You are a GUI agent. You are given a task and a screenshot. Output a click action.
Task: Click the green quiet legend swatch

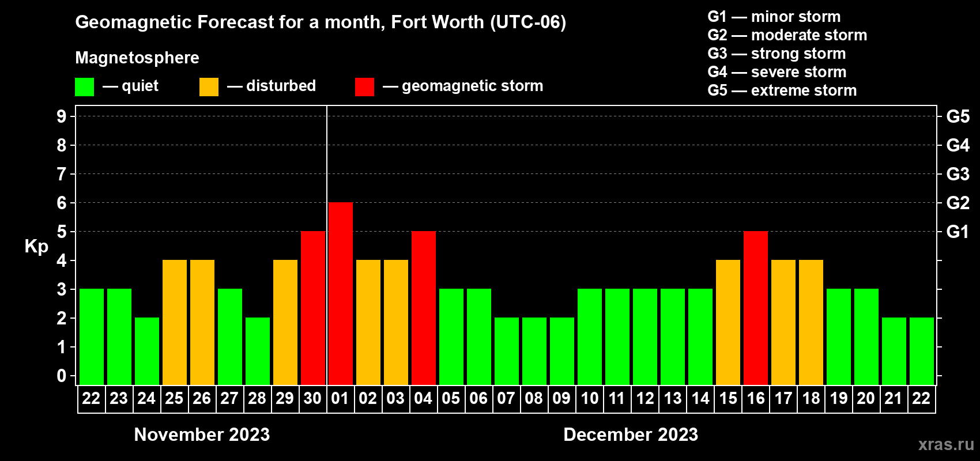click(x=84, y=87)
